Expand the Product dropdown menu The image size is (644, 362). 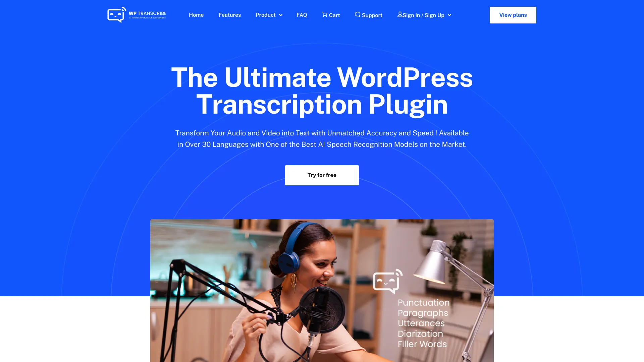268,15
